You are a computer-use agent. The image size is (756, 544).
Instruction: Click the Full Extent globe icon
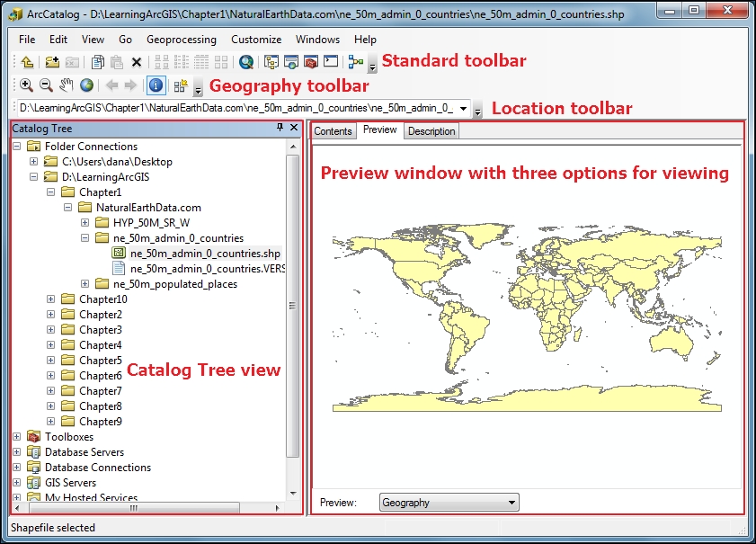87,85
